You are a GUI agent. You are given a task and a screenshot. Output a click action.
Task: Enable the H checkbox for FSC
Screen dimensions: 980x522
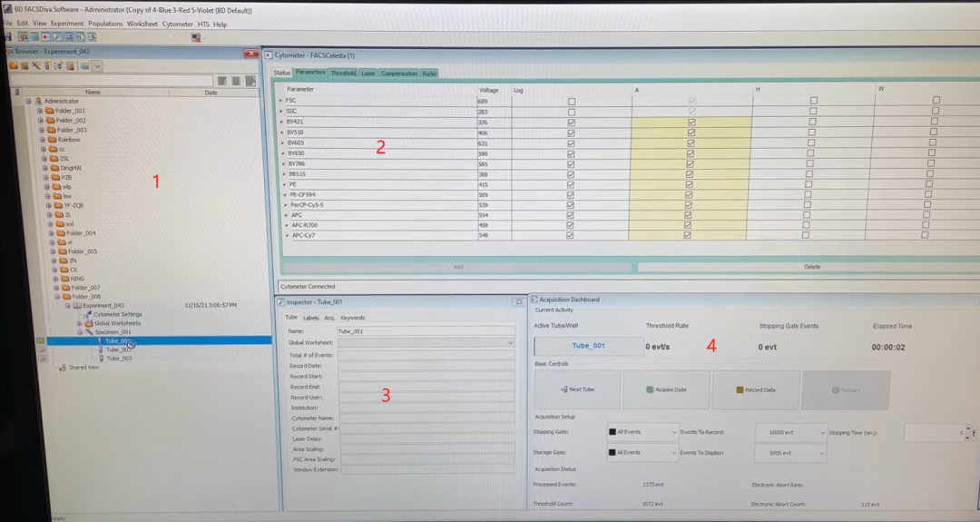point(813,101)
